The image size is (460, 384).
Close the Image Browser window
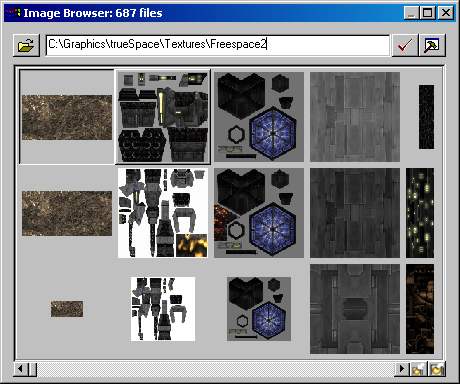(446, 13)
